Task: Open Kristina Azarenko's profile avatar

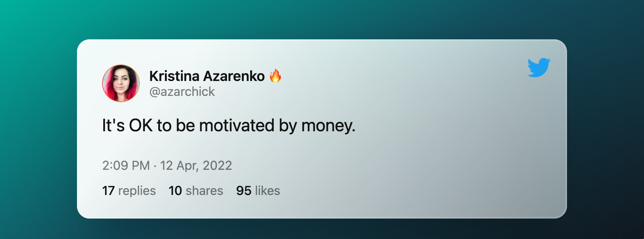Action: click(x=121, y=83)
